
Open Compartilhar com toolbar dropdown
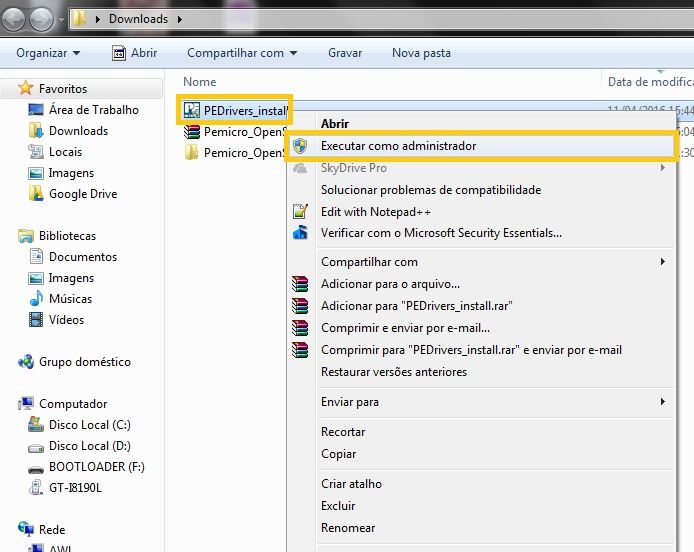click(242, 53)
